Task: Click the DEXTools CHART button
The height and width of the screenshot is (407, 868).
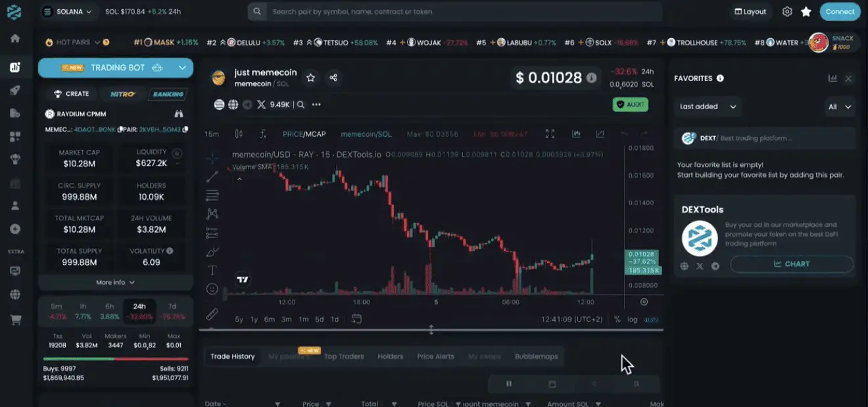Action: coord(792,264)
